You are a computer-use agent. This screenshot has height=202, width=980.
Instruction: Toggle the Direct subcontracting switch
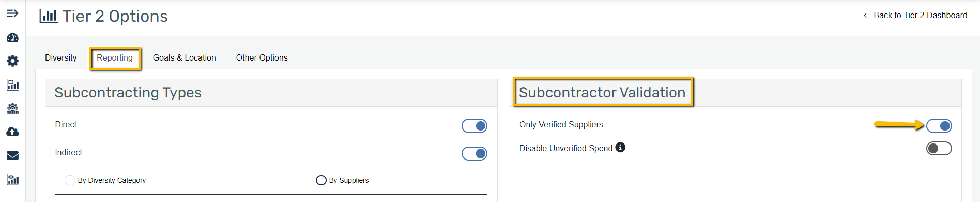point(474,126)
